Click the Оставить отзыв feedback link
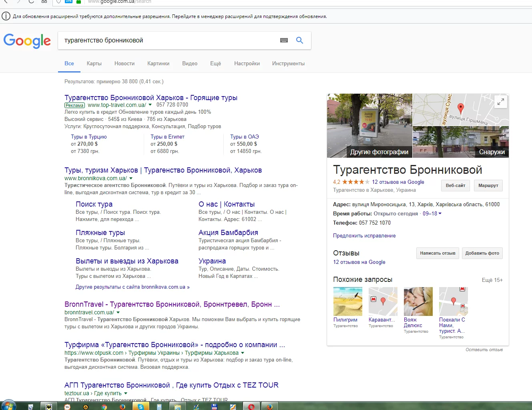The image size is (532, 410). 484,350
